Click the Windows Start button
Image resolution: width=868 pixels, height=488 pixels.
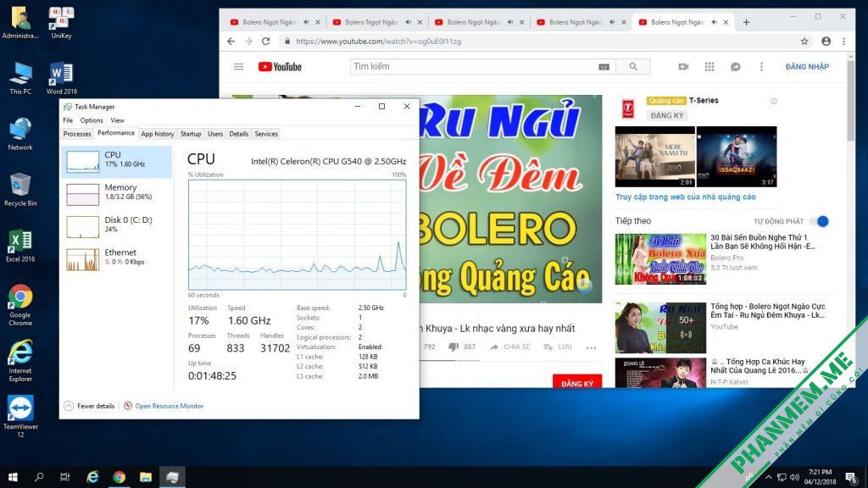click(x=13, y=477)
